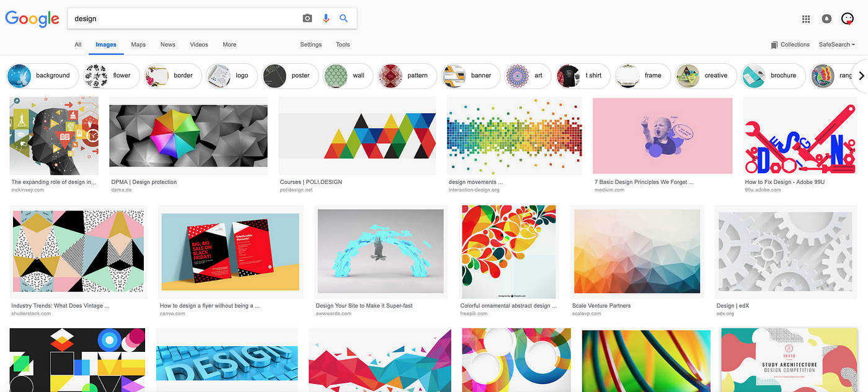Screen dimensions: 868x392
Task: Open the Google apps grid
Action: coord(806,19)
